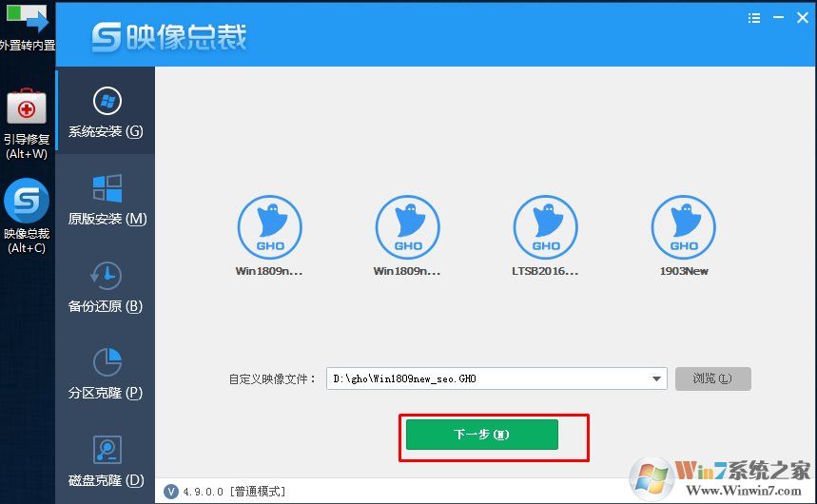817x504 pixels.
Task: Open 备份还原 (B) clock icon
Action: click(106, 276)
